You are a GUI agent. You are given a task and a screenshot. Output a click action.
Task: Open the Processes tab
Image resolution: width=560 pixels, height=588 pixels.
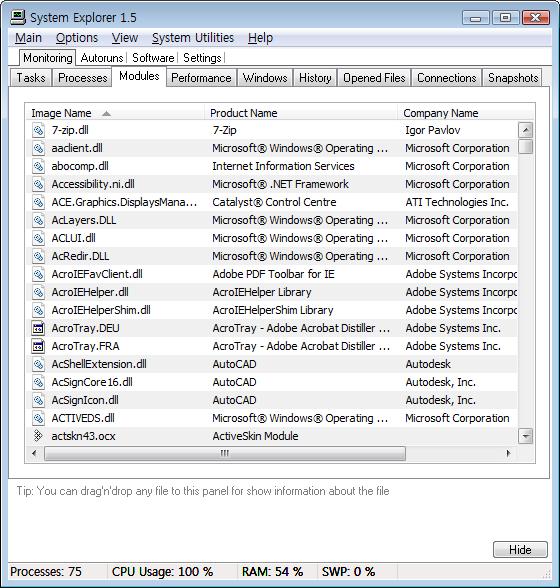[83, 78]
